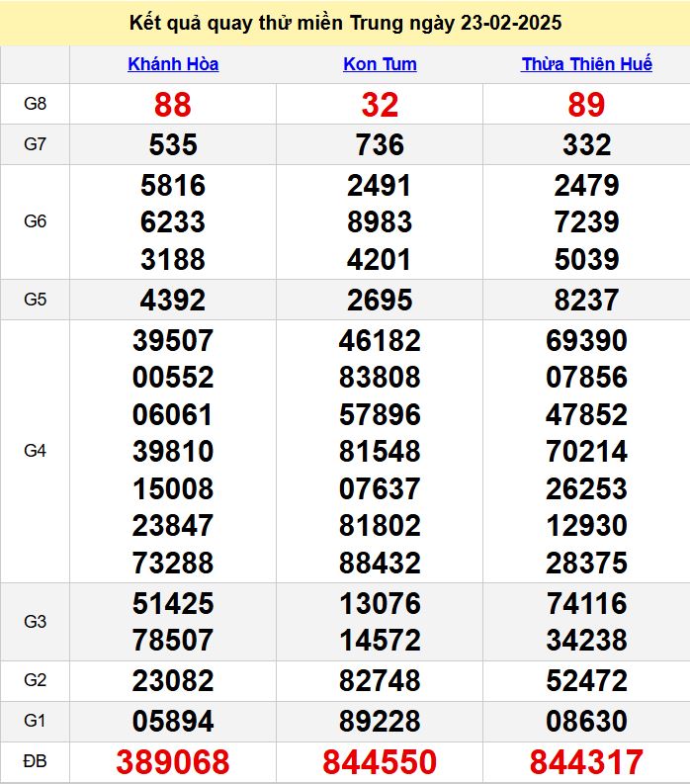Click G7 result 736
The height and width of the screenshot is (784, 690).
[380, 145]
